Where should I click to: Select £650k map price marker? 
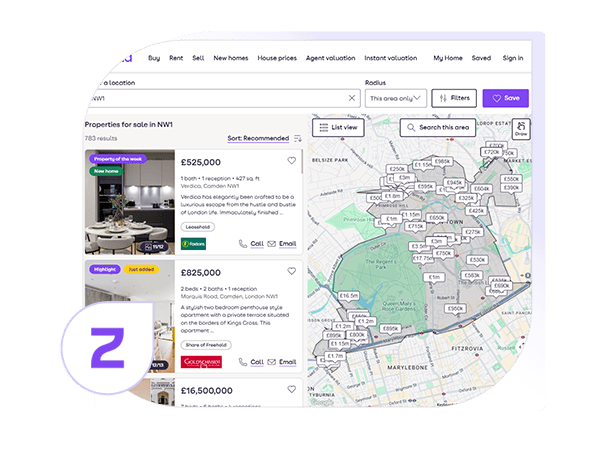[x=437, y=218]
